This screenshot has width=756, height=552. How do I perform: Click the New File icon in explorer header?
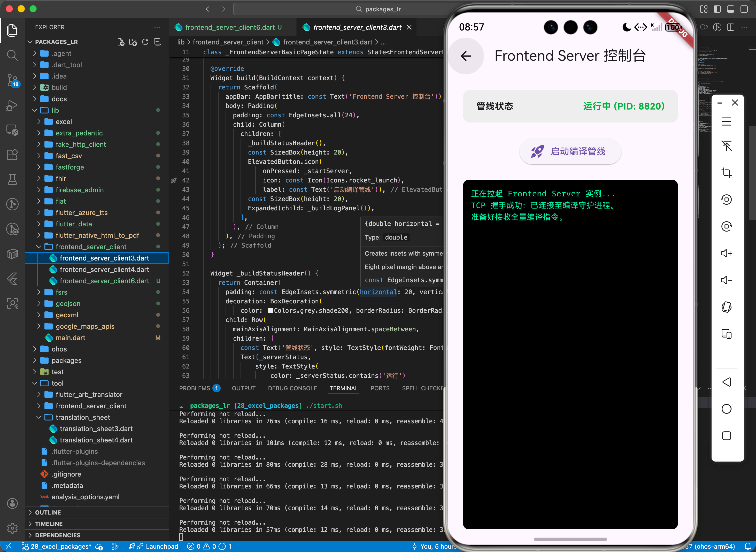[121, 42]
